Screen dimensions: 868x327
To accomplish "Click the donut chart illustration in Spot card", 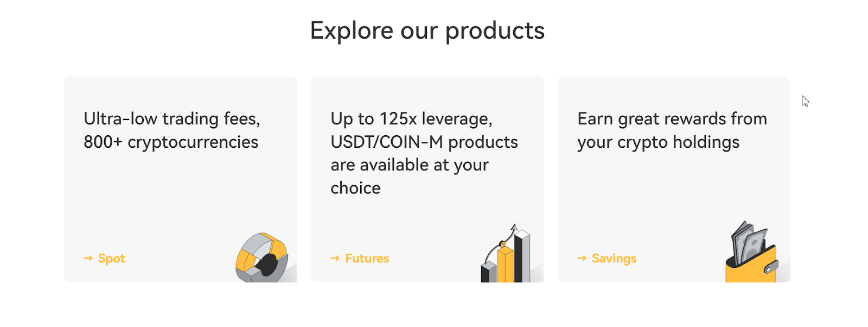I will (262, 257).
